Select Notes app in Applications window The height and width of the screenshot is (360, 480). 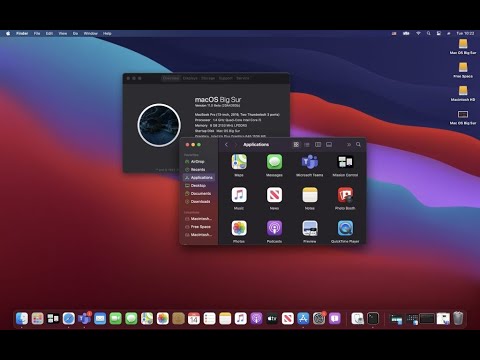click(310, 195)
